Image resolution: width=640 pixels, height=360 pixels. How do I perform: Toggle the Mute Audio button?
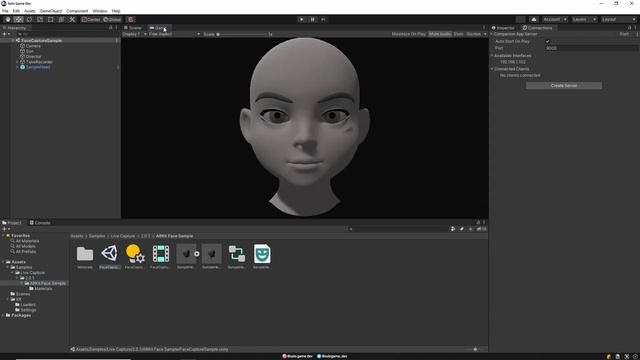click(x=440, y=34)
